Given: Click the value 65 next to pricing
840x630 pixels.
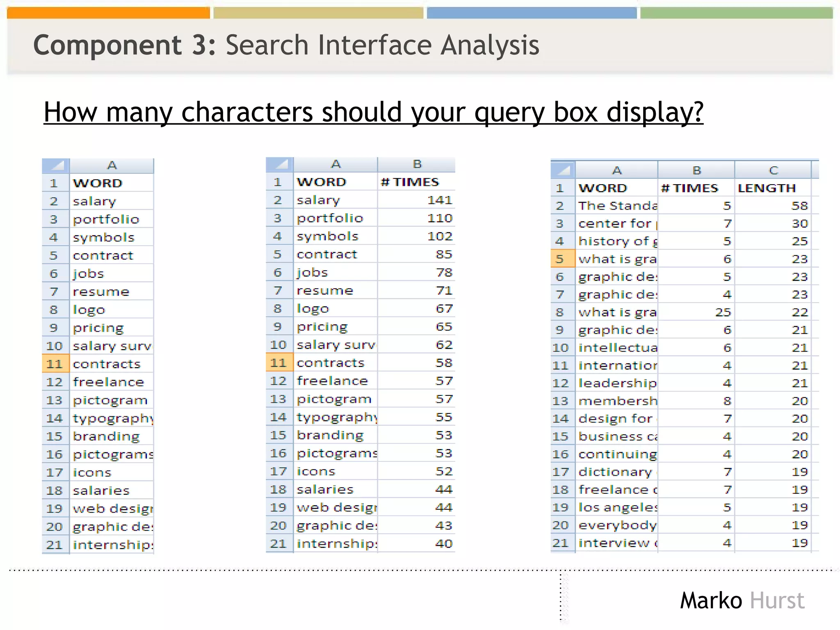Looking at the screenshot, I should [416, 326].
